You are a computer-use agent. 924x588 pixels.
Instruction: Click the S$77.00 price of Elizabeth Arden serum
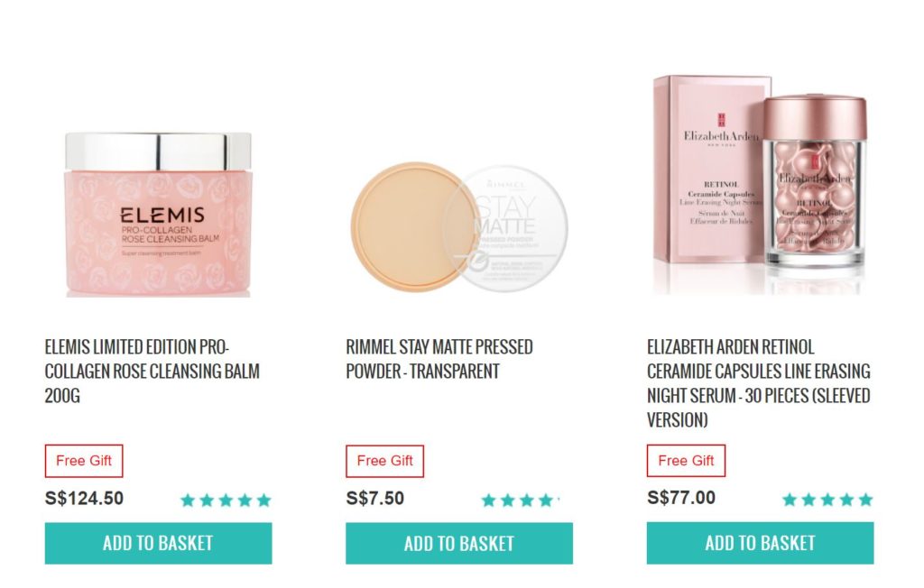(x=681, y=498)
